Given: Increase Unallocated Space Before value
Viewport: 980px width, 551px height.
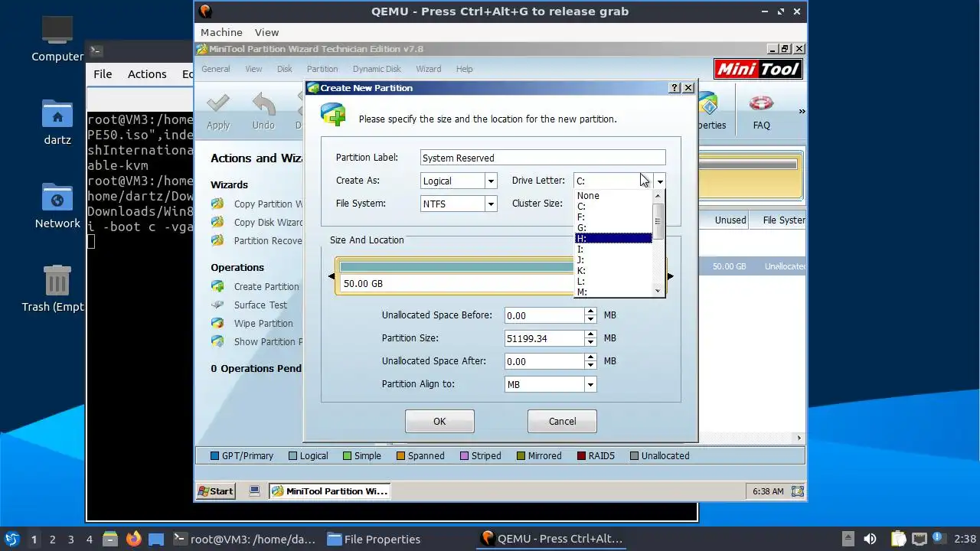Looking at the screenshot, I should (x=590, y=311).
